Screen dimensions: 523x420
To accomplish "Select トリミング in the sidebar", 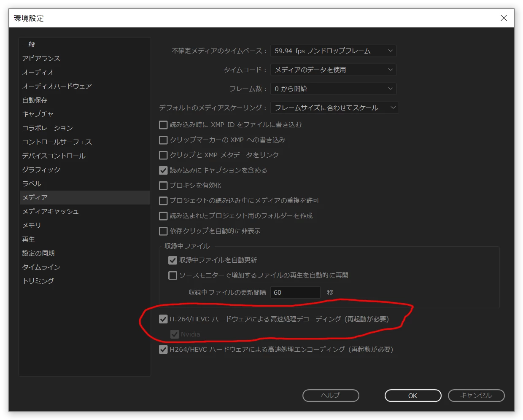I will click(84, 281).
